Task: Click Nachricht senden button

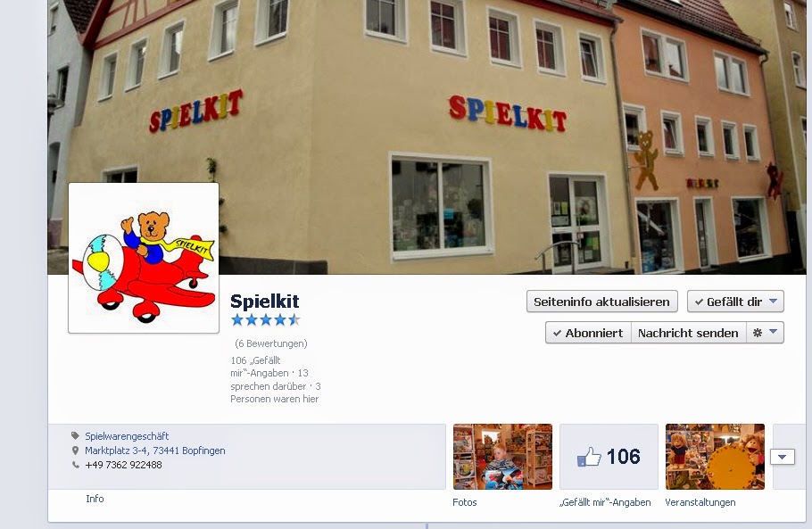Action: (688, 333)
